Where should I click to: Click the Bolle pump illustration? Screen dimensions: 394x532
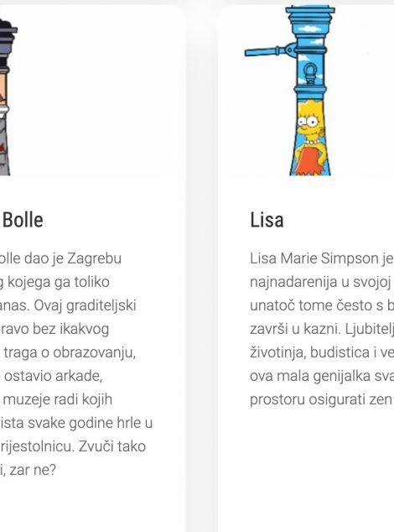click(x=8, y=97)
